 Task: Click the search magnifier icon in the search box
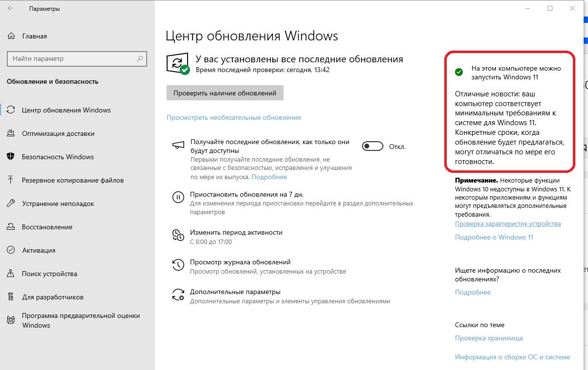(140, 59)
